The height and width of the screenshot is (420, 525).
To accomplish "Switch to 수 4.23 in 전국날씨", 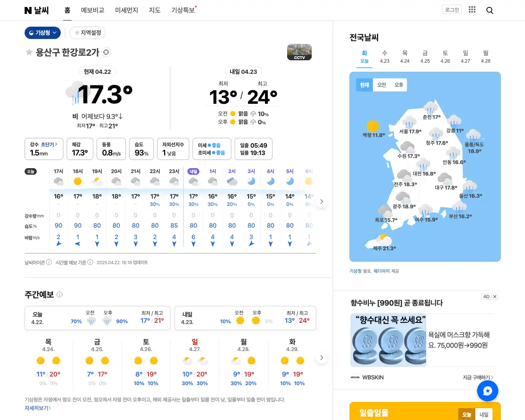I will [x=384, y=56].
